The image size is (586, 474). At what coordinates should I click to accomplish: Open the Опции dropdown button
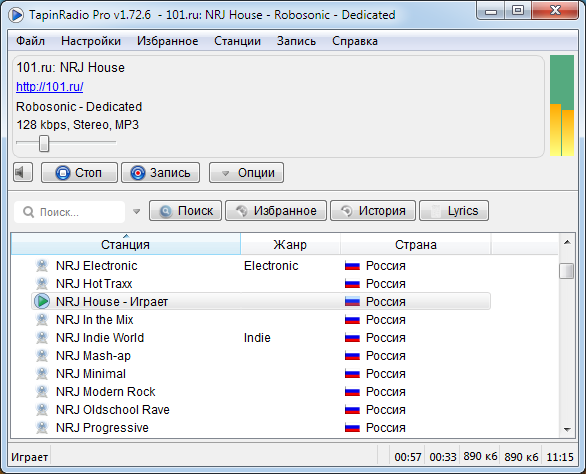246,172
